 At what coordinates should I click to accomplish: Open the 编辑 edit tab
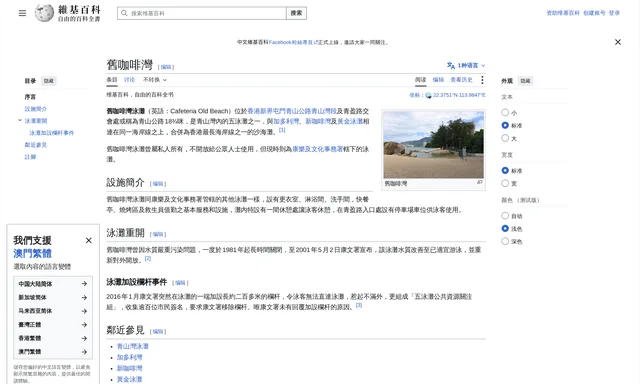[438, 80]
